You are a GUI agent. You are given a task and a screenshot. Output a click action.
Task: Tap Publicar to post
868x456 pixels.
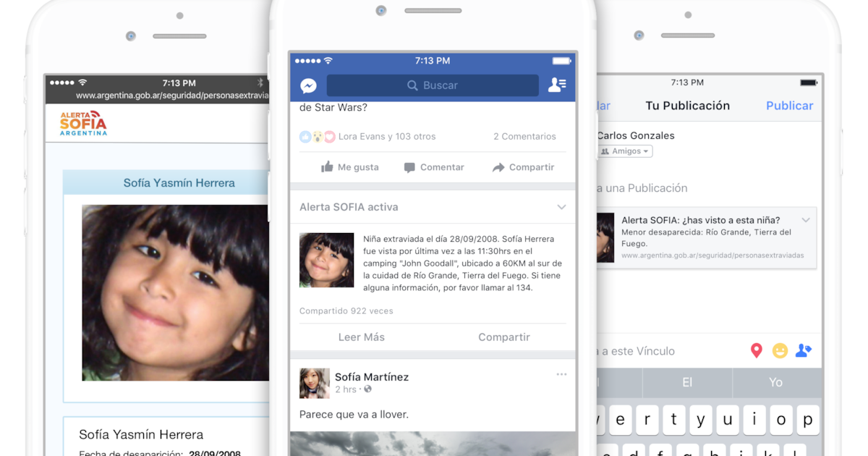point(789,106)
